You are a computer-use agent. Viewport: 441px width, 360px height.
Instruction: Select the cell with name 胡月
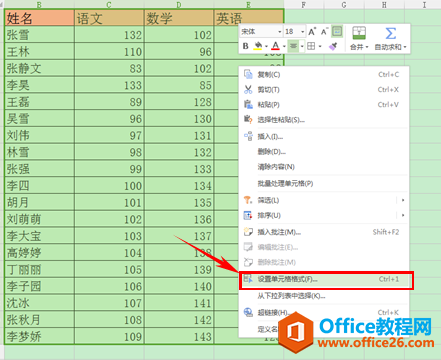pyautogui.click(x=39, y=202)
